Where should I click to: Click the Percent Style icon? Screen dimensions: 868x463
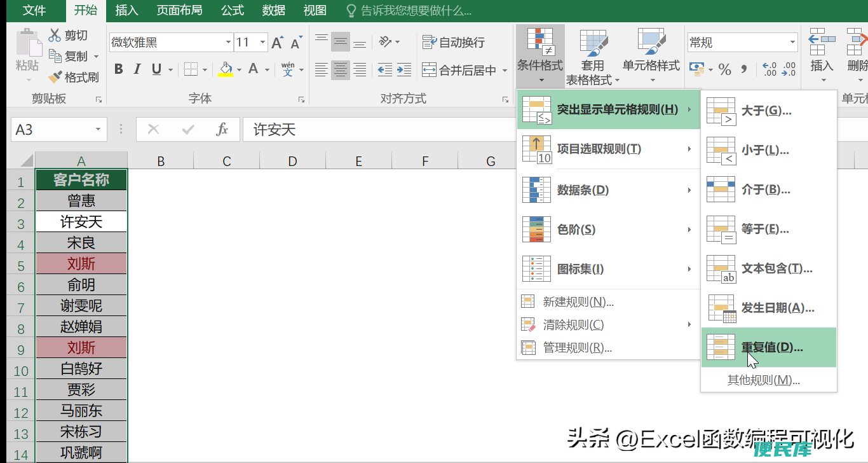(725, 69)
